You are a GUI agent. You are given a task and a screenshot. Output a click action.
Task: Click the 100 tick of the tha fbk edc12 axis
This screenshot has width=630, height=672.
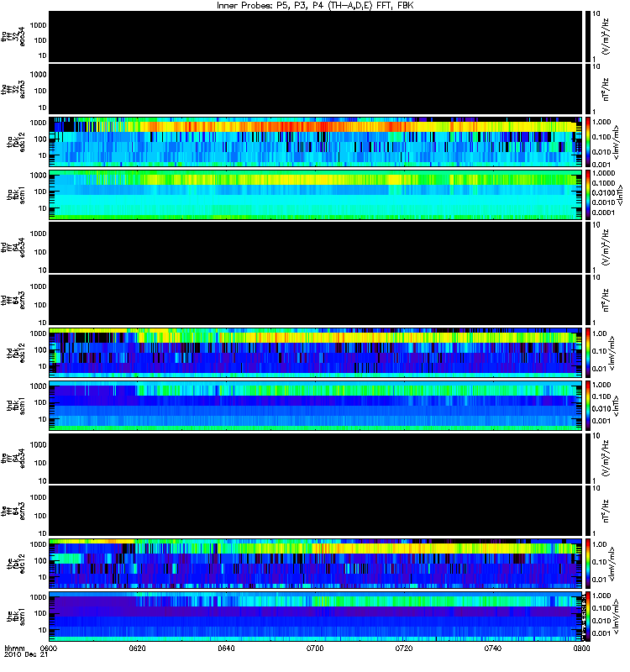click(40, 139)
